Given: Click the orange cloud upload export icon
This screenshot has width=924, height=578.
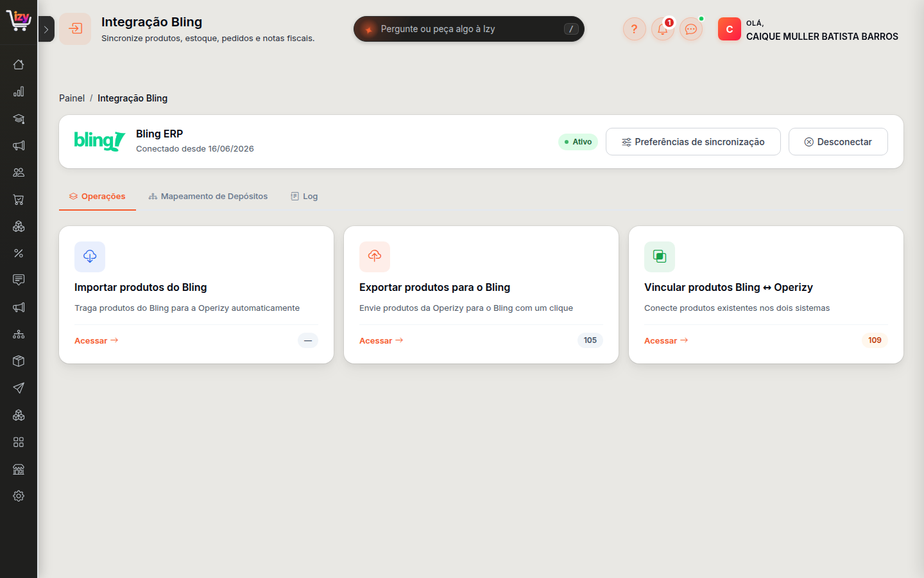Looking at the screenshot, I should tap(375, 257).
